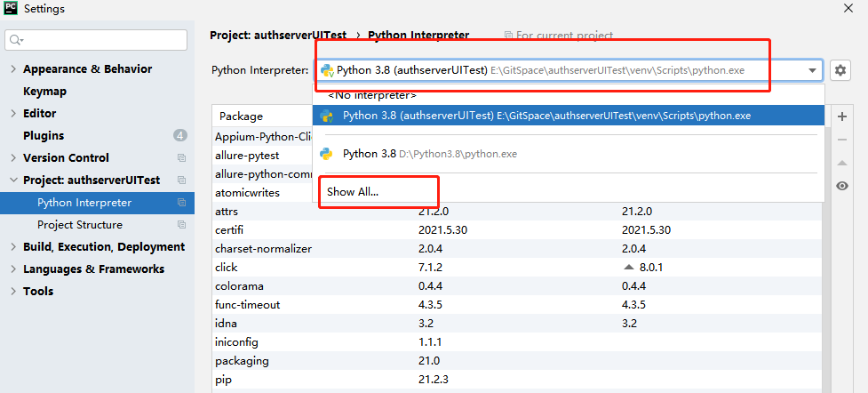The width and height of the screenshot is (868, 393).
Task: Choose Show All... in interpreter list
Action: click(353, 192)
